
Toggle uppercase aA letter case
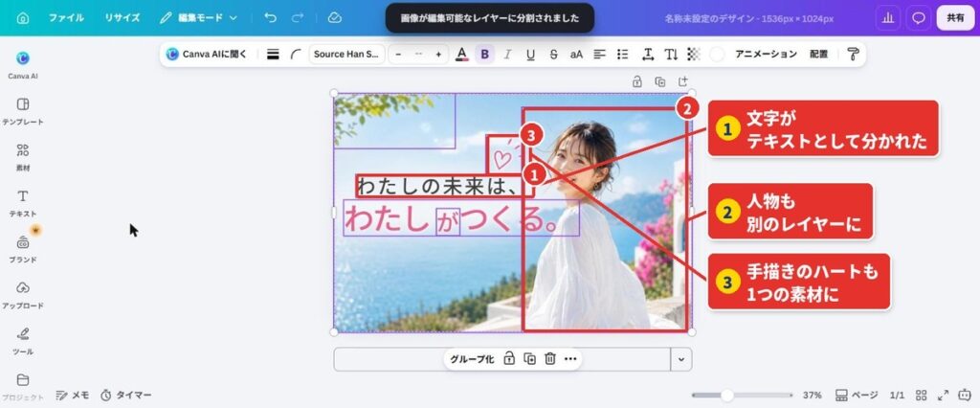coord(576,55)
